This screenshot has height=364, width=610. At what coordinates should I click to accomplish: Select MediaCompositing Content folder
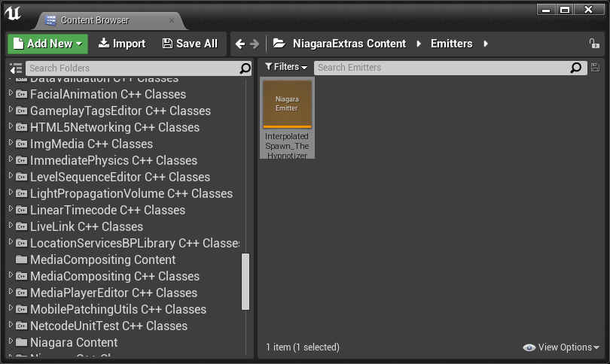pyautogui.click(x=124, y=259)
